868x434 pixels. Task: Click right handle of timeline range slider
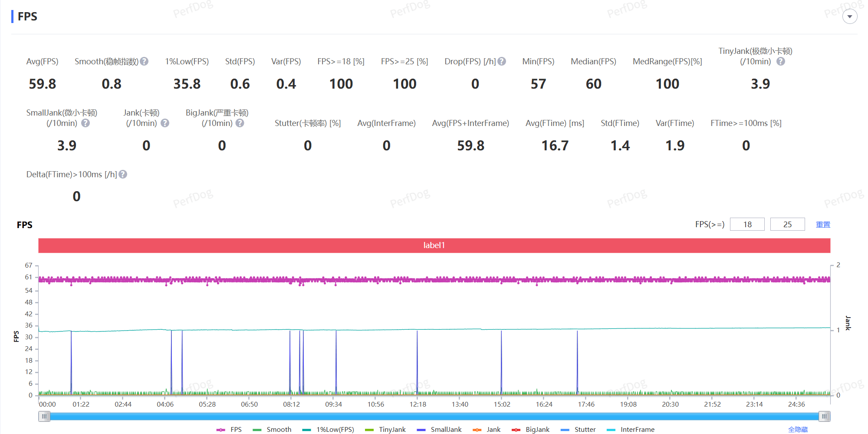(824, 417)
